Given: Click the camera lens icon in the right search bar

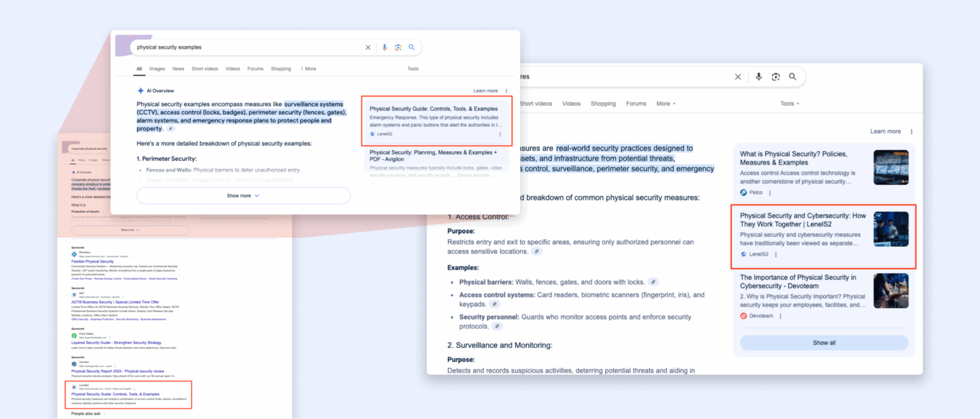Looking at the screenshot, I should coord(775,77).
